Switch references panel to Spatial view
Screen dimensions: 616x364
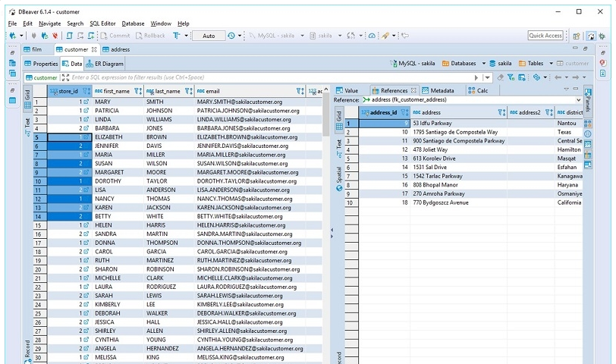pos(339,179)
